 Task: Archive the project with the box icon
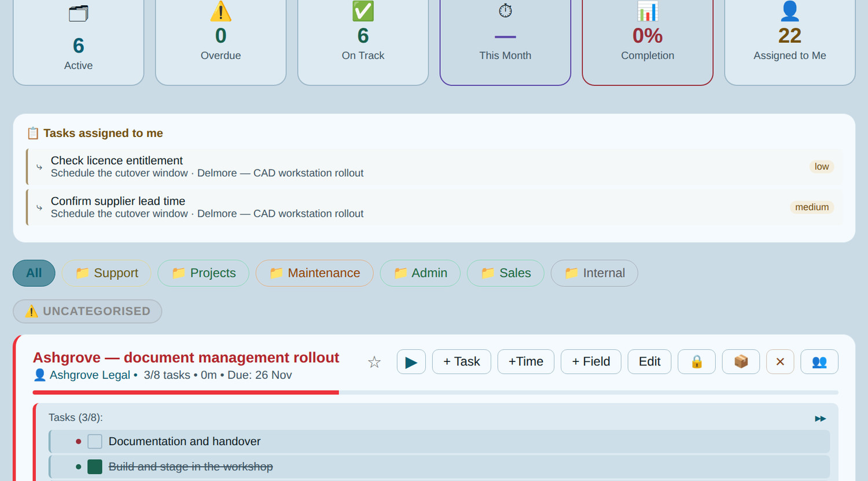point(741,362)
